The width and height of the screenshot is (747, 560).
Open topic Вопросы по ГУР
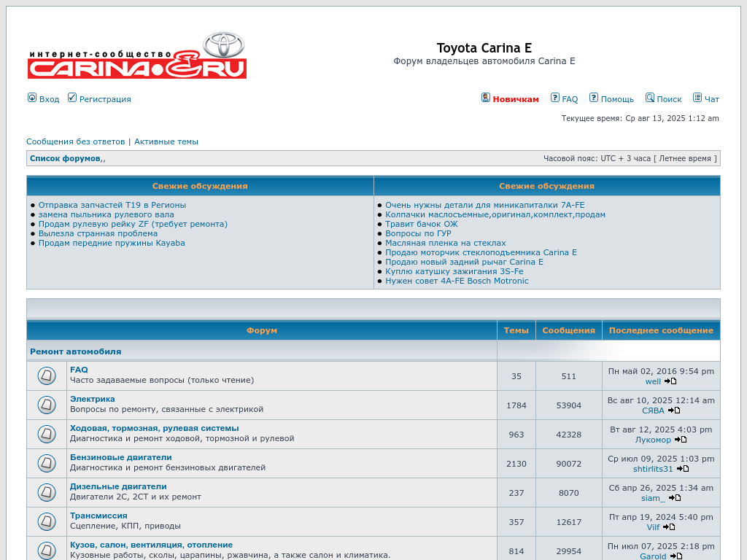(418, 233)
